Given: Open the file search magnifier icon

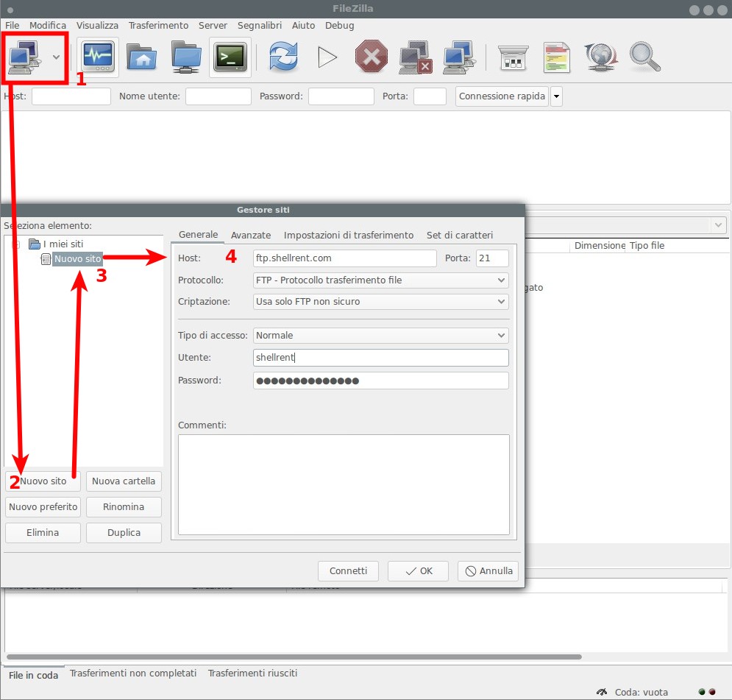Looking at the screenshot, I should coord(644,57).
